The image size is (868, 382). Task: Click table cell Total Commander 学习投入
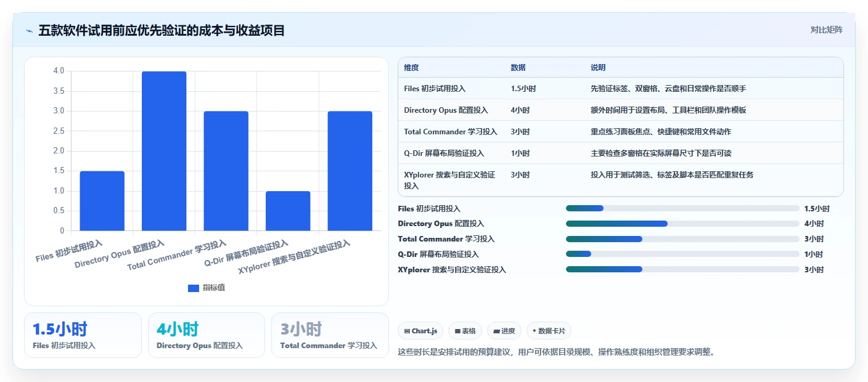click(451, 132)
